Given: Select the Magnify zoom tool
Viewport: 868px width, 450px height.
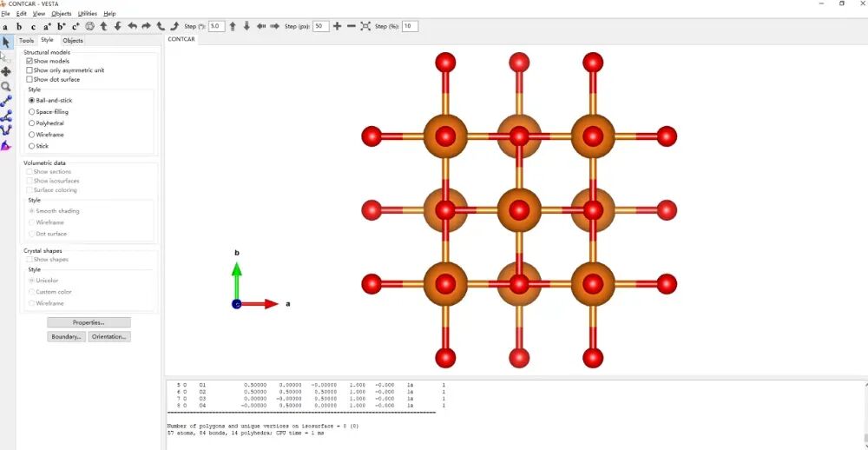Looking at the screenshot, I should pos(6,86).
